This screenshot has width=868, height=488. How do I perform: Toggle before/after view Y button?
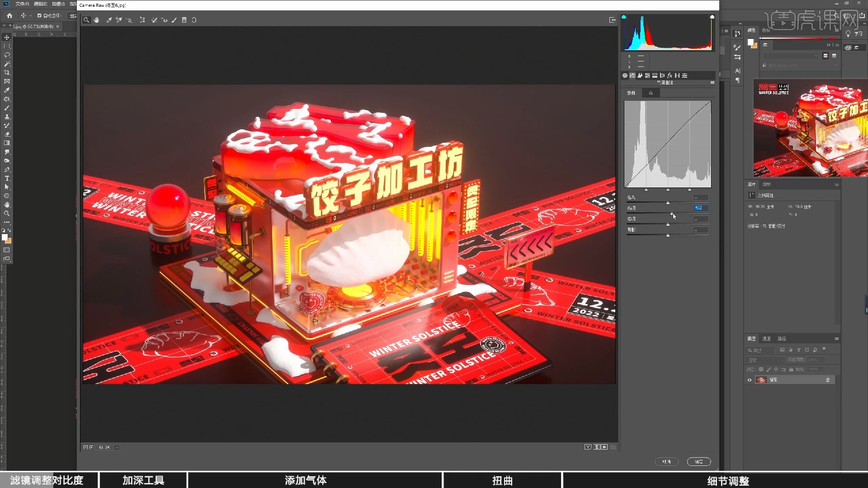pyautogui.click(x=588, y=447)
